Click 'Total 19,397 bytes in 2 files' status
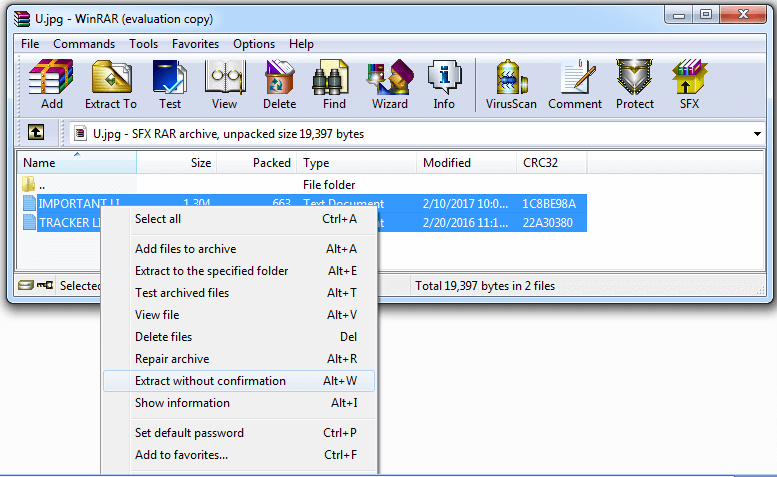Viewport: 777px width, 477px height. click(485, 286)
